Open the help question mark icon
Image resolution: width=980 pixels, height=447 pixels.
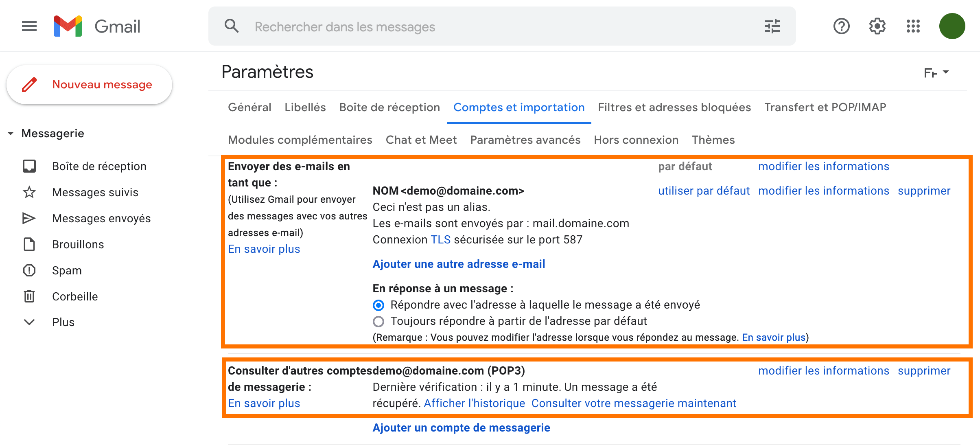pos(841,26)
